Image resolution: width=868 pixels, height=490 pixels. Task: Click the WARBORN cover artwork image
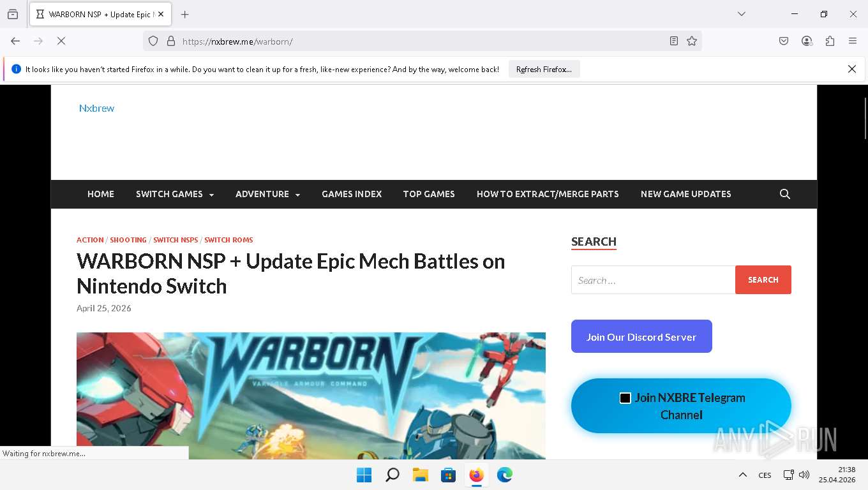tap(311, 396)
